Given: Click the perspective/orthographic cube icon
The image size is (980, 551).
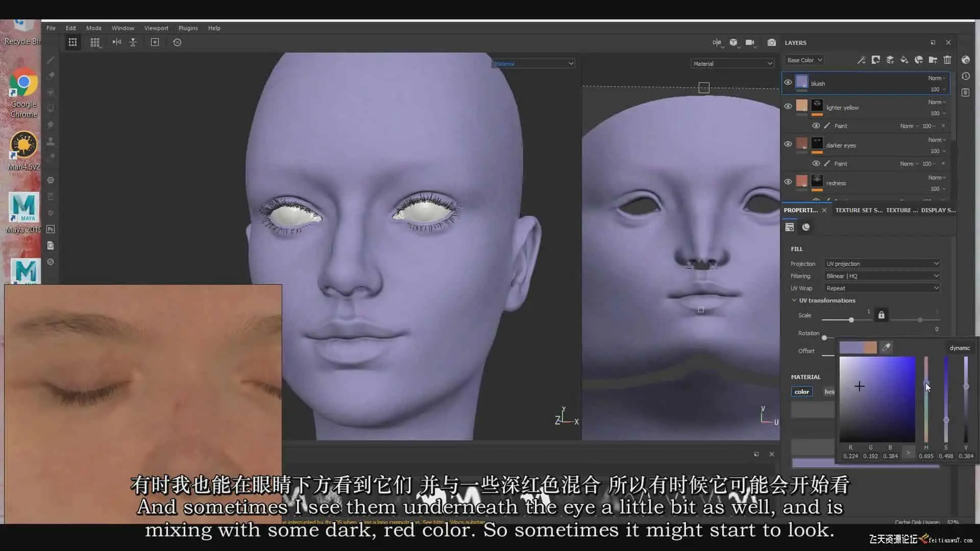Looking at the screenshot, I should [x=733, y=42].
